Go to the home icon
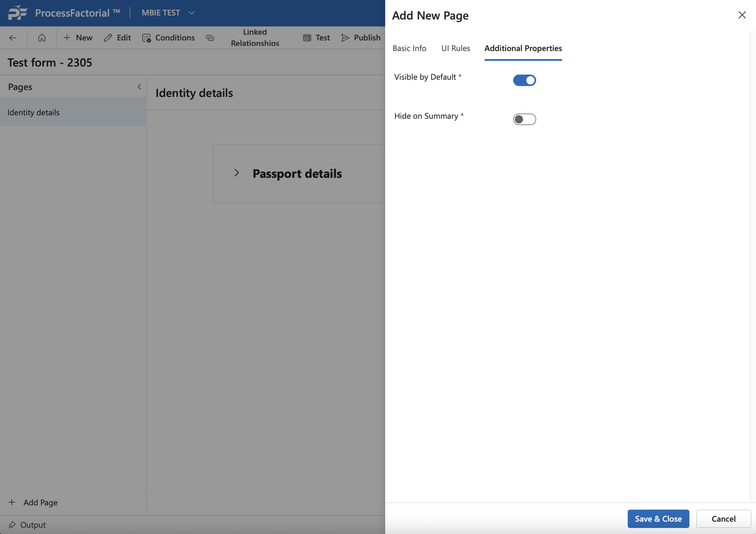756x534 pixels. click(42, 38)
